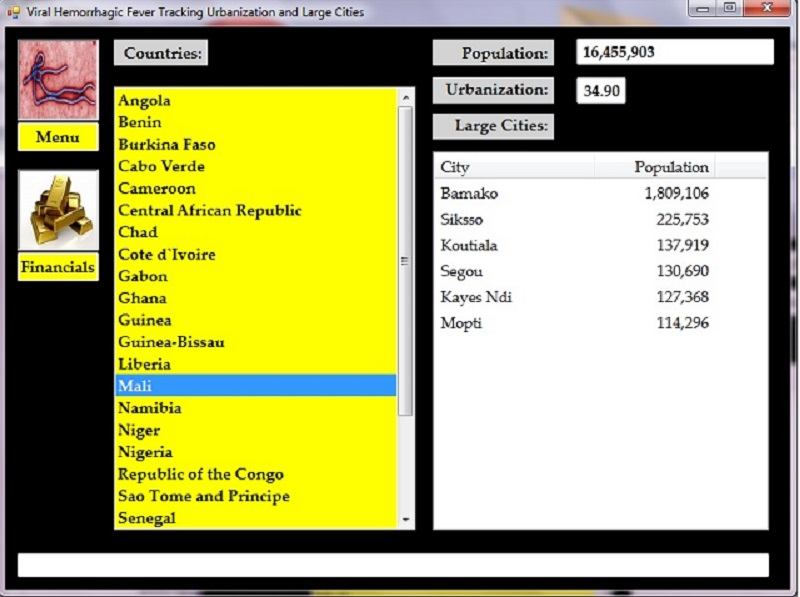Sort by the Population column header
The height and width of the screenshot is (597, 800).
[655, 167]
